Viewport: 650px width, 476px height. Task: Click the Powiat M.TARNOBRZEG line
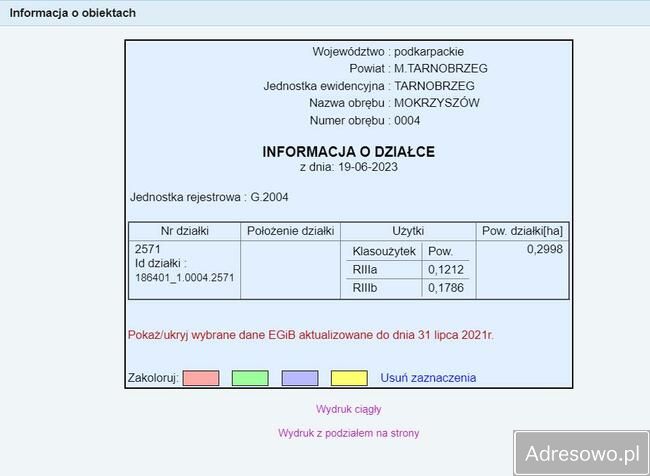(418, 68)
